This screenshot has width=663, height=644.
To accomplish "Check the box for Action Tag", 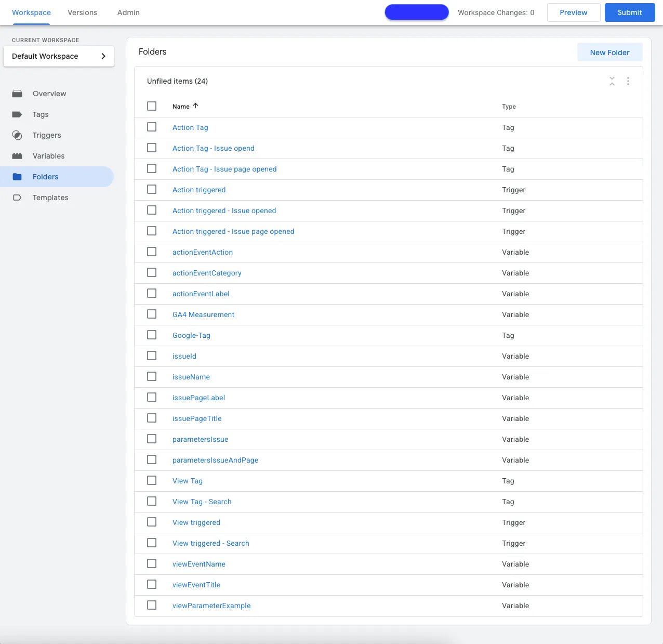I will pos(152,127).
